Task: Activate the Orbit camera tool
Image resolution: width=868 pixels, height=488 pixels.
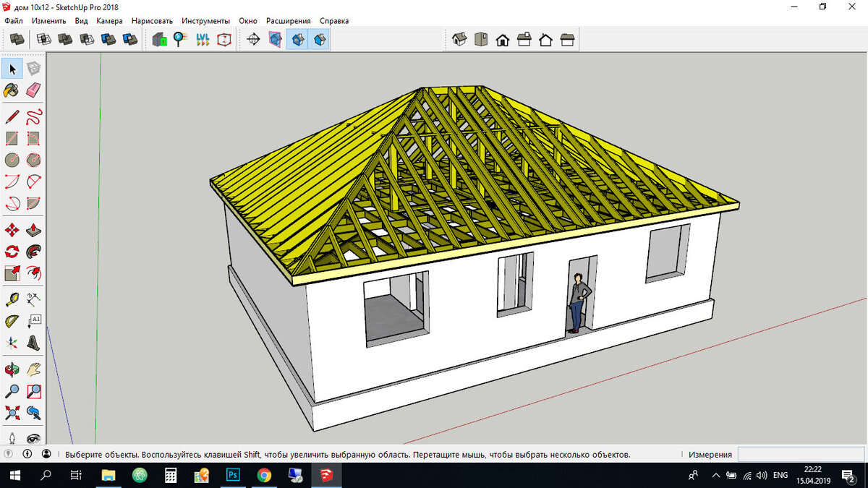Action: pyautogui.click(x=12, y=369)
